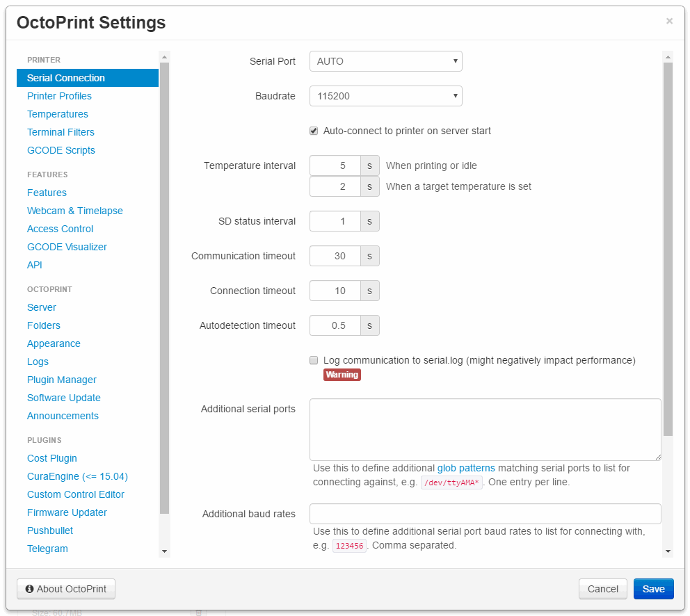The height and width of the screenshot is (616, 690).
Task: Click the red Warning badge
Action: coord(342,375)
